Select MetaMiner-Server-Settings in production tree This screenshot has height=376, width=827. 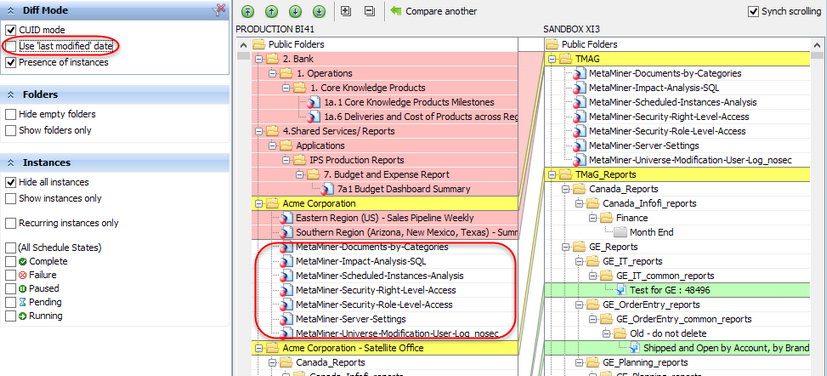pyautogui.click(x=351, y=319)
